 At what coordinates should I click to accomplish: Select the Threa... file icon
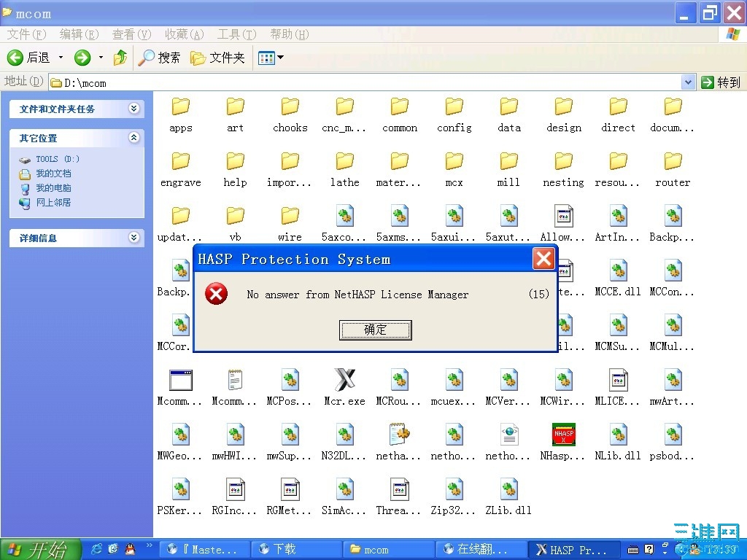pyautogui.click(x=399, y=489)
